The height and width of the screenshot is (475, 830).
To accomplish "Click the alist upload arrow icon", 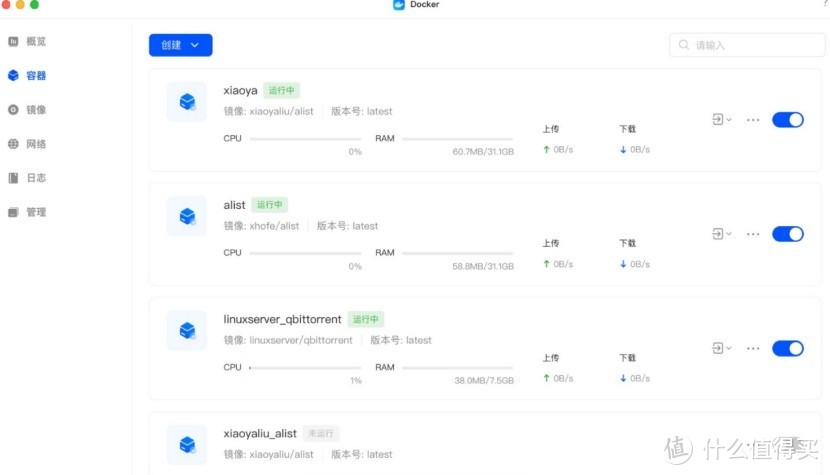I will [546, 264].
